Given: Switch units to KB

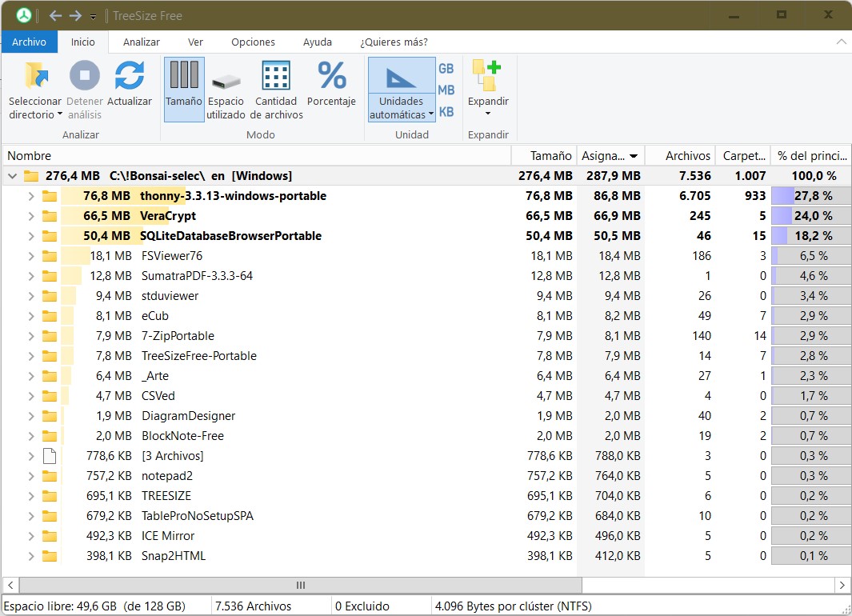Looking at the screenshot, I should click(446, 111).
